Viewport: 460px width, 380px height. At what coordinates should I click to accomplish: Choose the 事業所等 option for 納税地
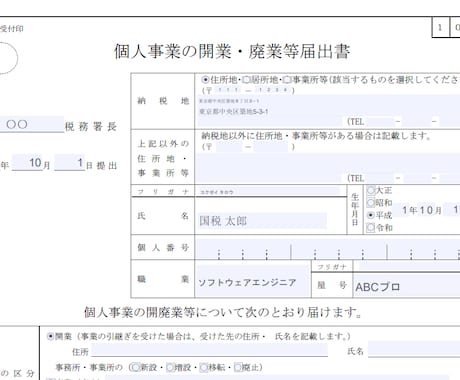point(287,80)
